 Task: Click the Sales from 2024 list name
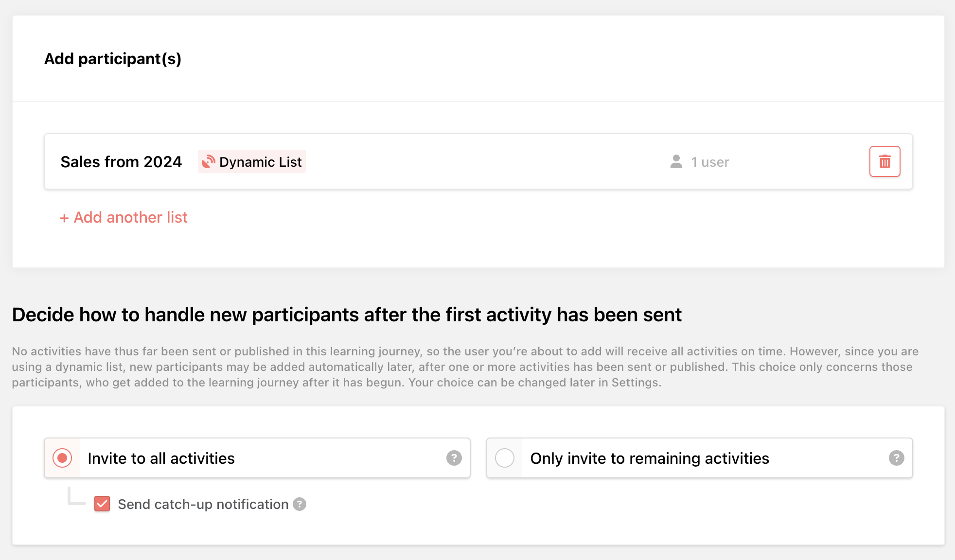121,162
